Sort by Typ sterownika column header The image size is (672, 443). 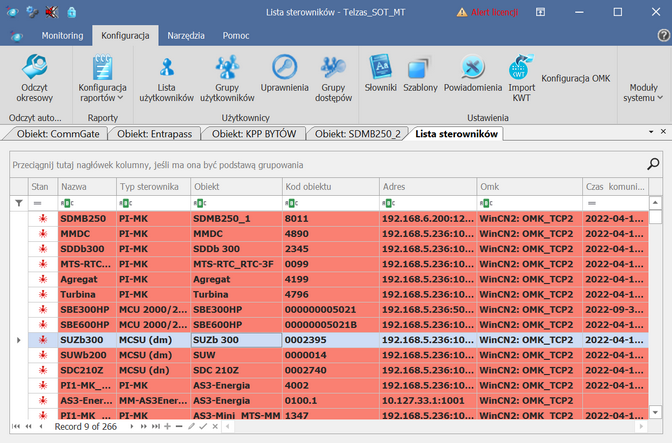point(153,187)
